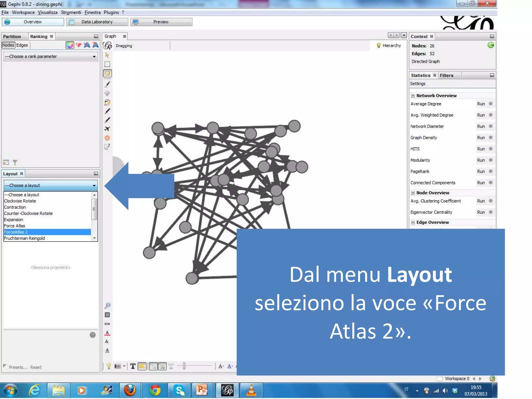Click the table list icon in Ranking panel

(x=6, y=163)
